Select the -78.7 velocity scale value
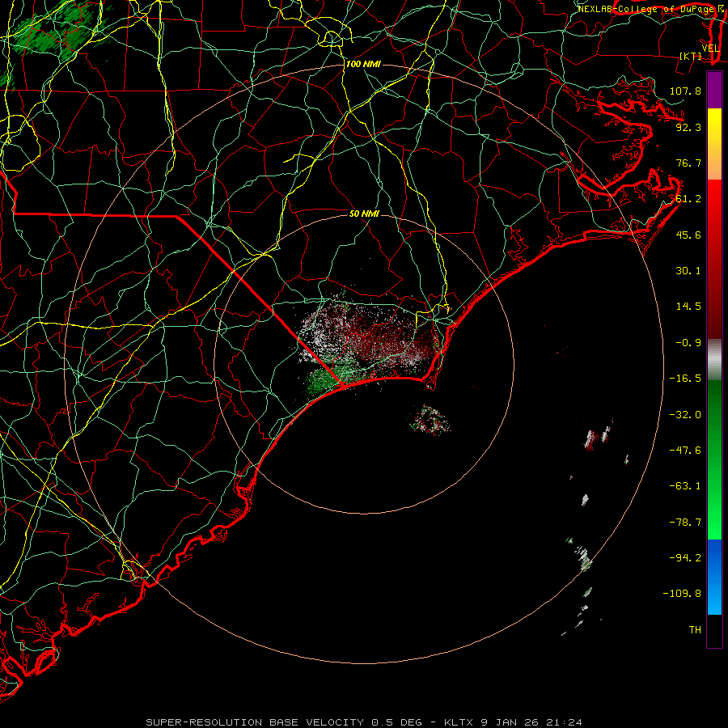728x728 pixels. (x=685, y=523)
